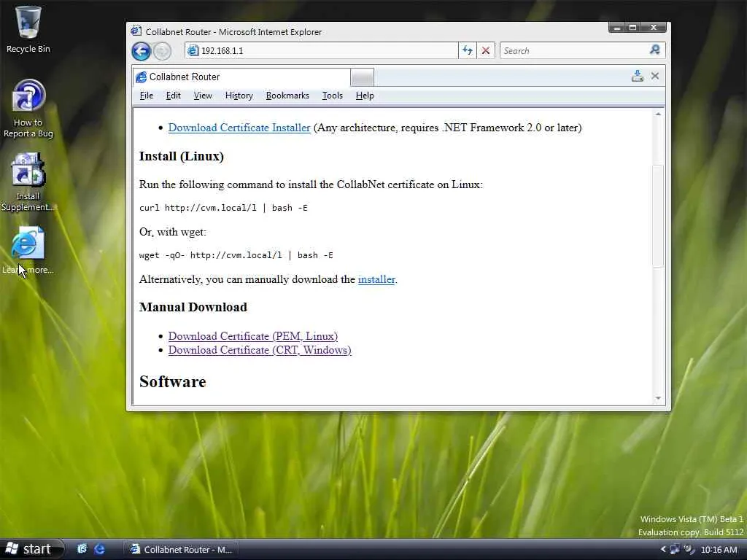Click the Search magnifier icon
Screen dimensions: 747x560
[x=654, y=50]
